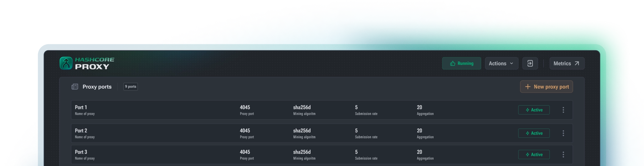
Task: Click the thumbs-up icon in Running status
Action: pos(453,64)
